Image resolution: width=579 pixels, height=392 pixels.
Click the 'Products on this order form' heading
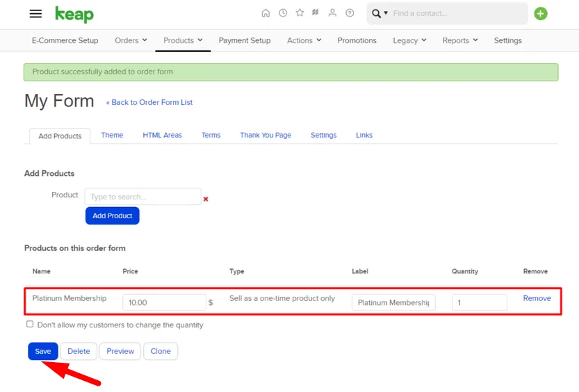pyautogui.click(x=75, y=248)
